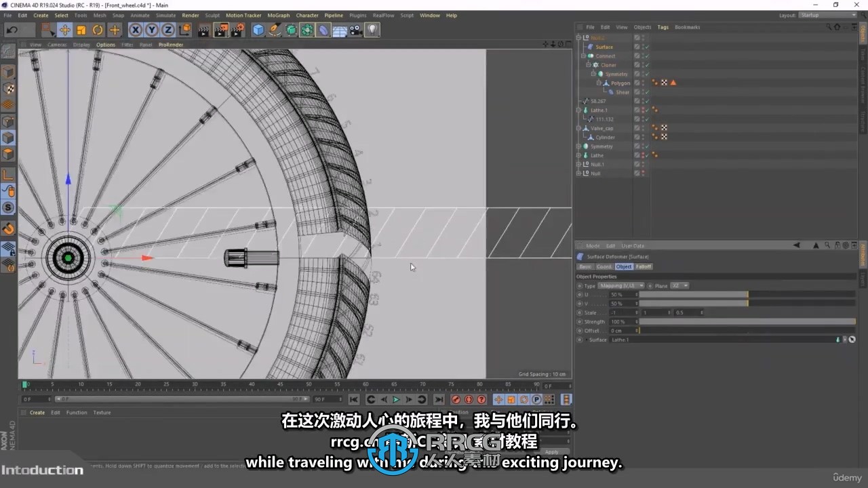Open the Deformer objects icon
The width and height of the screenshot is (868, 488).
(323, 30)
